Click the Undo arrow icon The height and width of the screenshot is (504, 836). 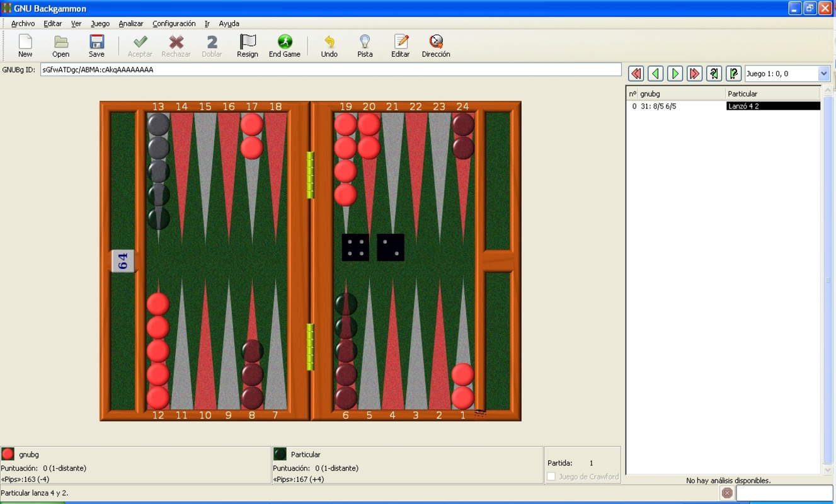coord(328,44)
